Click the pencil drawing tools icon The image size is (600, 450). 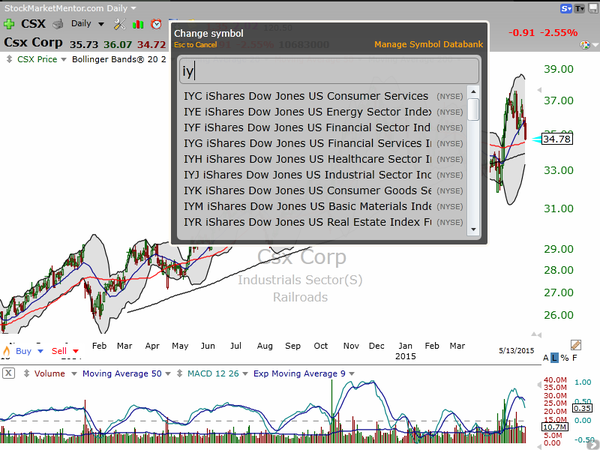[576, 345]
